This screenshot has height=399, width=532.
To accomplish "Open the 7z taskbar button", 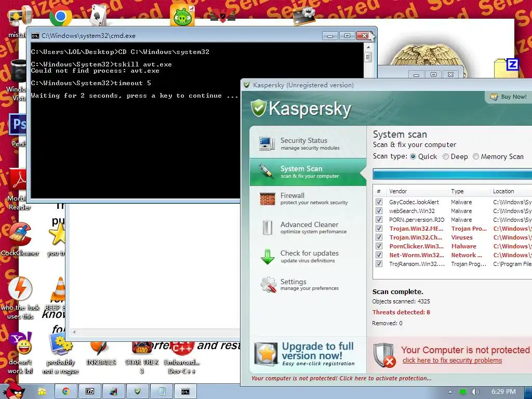I will [90, 392].
